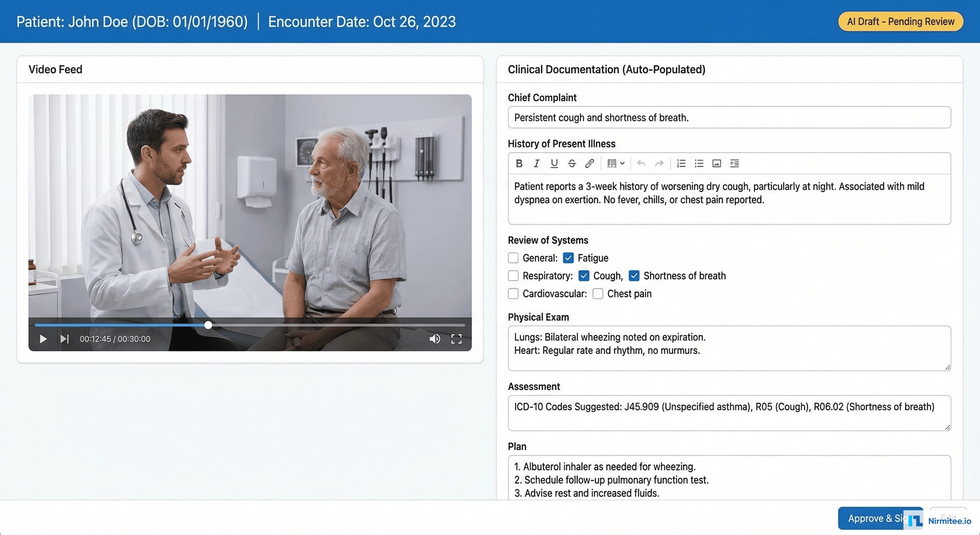This screenshot has height=535, width=980.
Task: Select the Strikethrough formatting icon
Action: pyautogui.click(x=572, y=163)
